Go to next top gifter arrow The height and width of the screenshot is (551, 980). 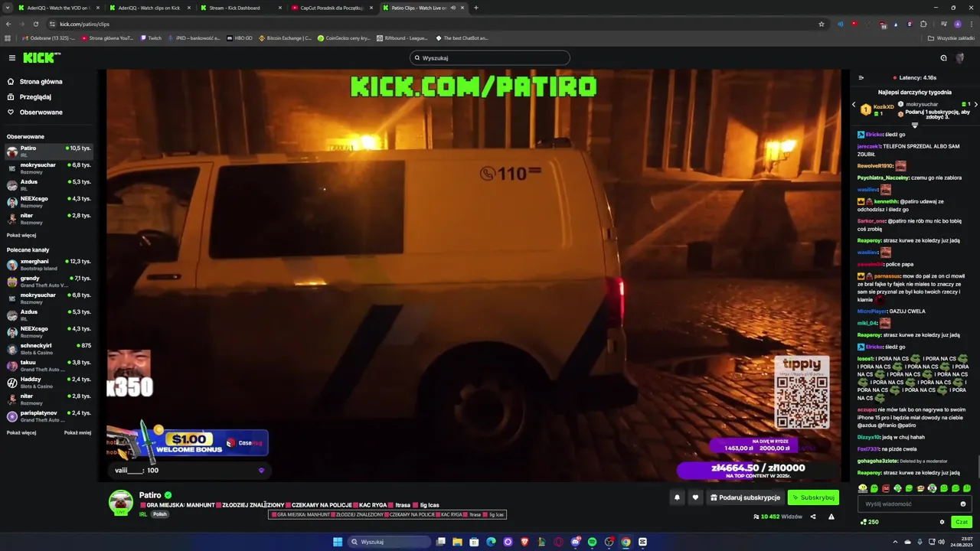975,105
